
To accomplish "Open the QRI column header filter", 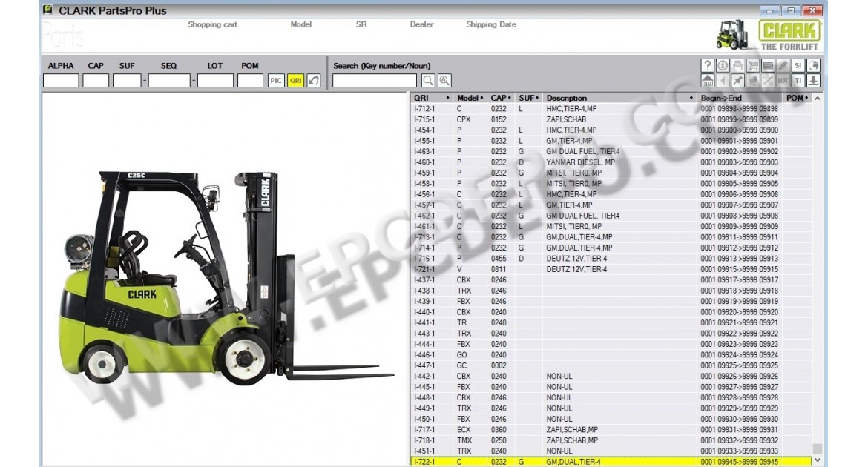I will click(x=447, y=98).
